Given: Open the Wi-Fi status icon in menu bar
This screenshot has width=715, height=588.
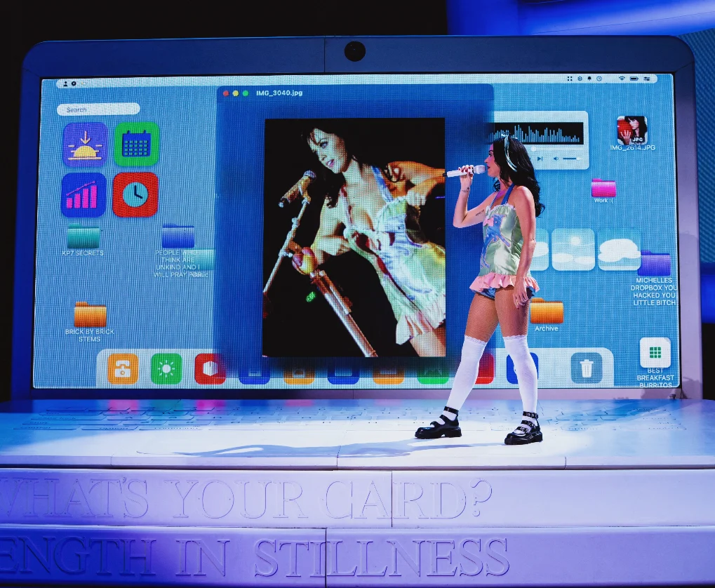Looking at the screenshot, I should pyautogui.click(x=622, y=79).
